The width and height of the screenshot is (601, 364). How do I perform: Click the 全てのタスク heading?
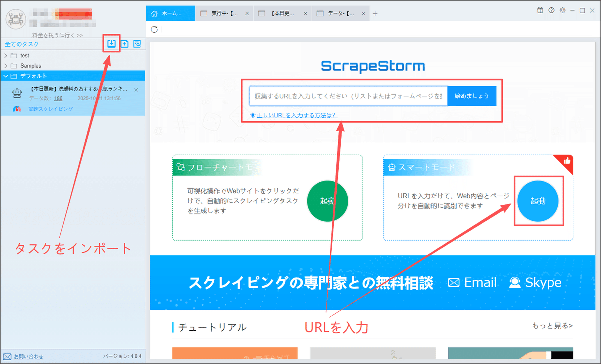[22, 44]
